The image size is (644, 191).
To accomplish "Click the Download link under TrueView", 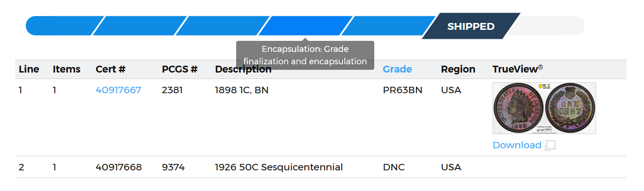I will 517,145.
